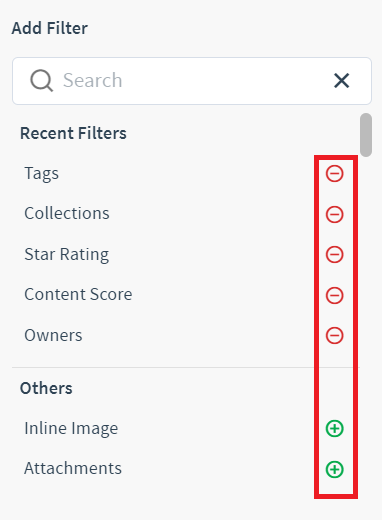This screenshot has width=383, height=520.
Task: Remove Content Score filter using minus icon
Action: [x=334, y=295]
